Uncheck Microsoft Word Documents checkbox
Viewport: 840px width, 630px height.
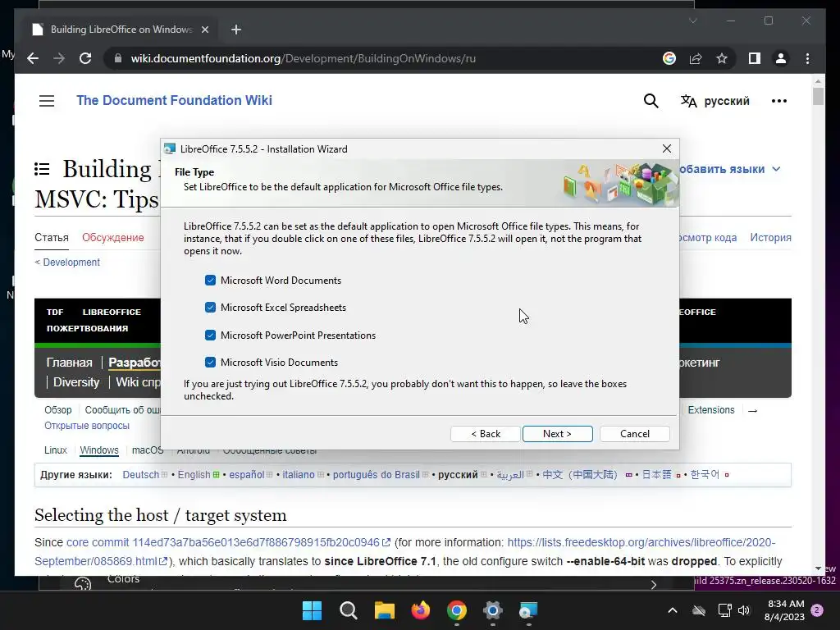(x=210, y=281)
